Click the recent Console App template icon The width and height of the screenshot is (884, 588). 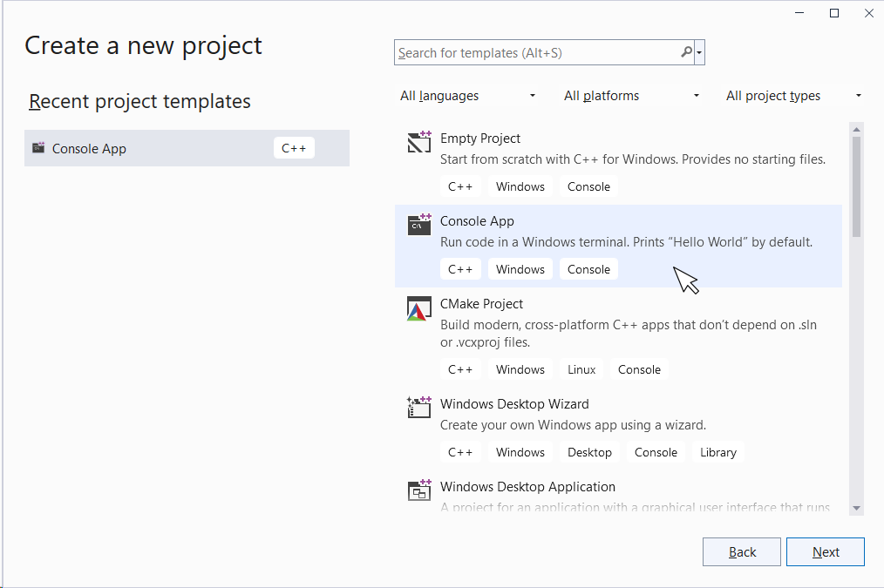click(x=38, y=148)
